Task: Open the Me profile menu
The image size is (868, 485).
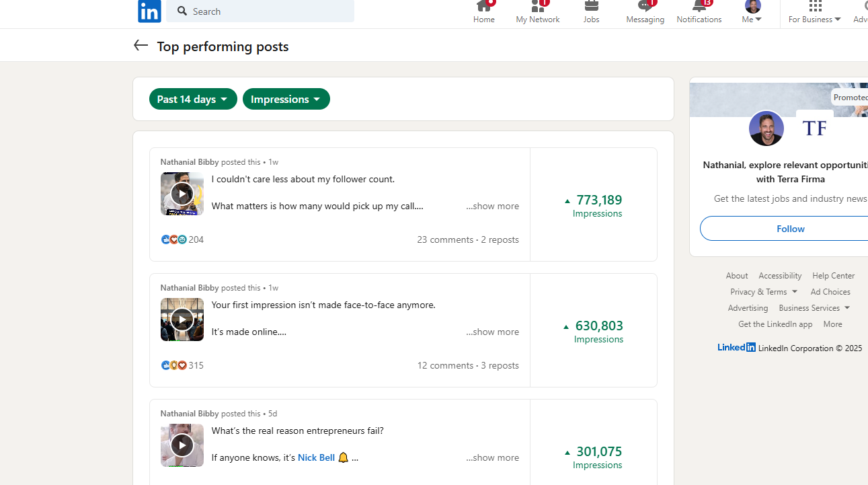Action: (752, 12)
